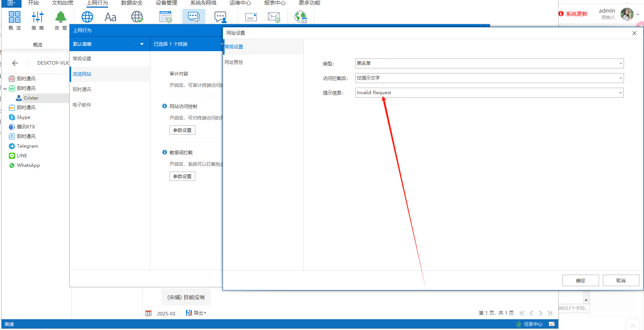Image resolution: width=644 pixels, height=330 pixels.
Task: Click the envelope mail icon in ribbon
Action: [x=251, y=17]
